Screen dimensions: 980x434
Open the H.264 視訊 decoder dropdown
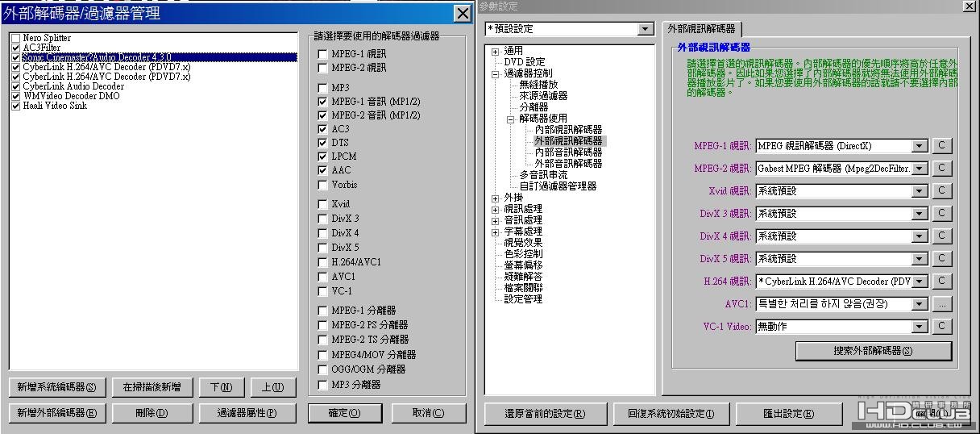[x=920, y=282]
